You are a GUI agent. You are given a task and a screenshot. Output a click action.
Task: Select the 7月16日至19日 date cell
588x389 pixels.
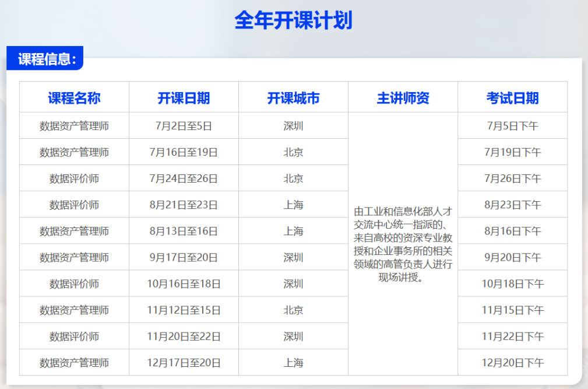pyautogui.click(x=184, y=152)
